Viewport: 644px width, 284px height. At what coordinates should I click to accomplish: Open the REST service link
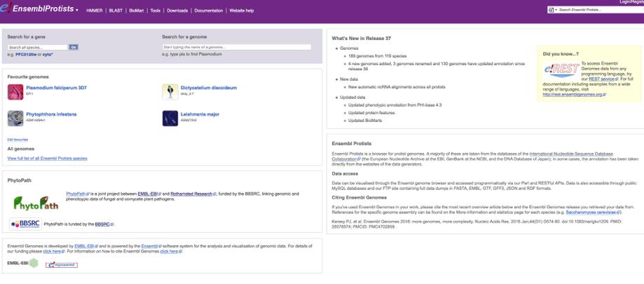click(603, 79)
